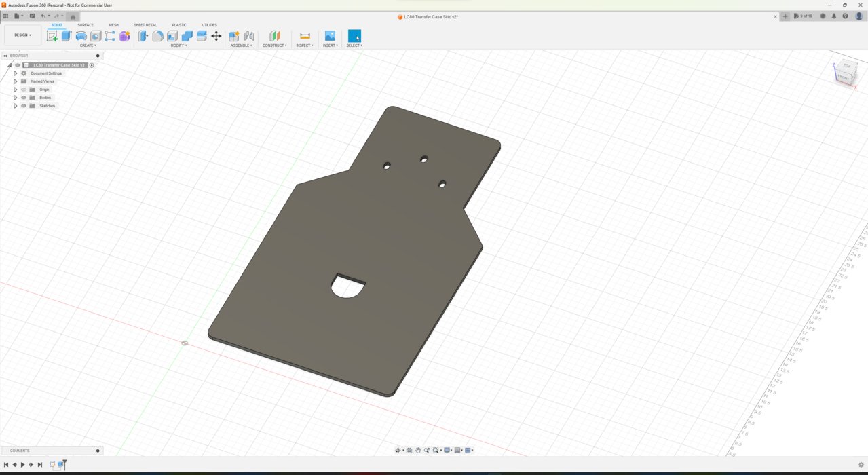
Task: Switch to the SHEET METAL tab
Action: point(145,25)
